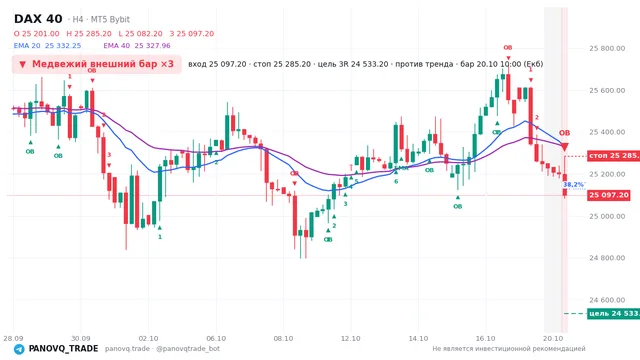The image size is (640, 360).
Task: Click the 20.10 date on the time axis
Action: (x=553, y=338)
